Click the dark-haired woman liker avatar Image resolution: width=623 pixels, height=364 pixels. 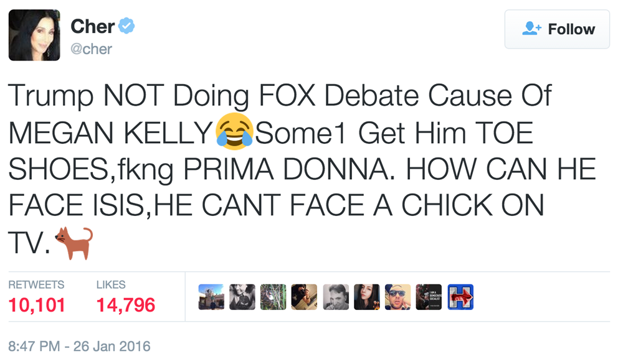pyautogui.click(x=367, y=297)
